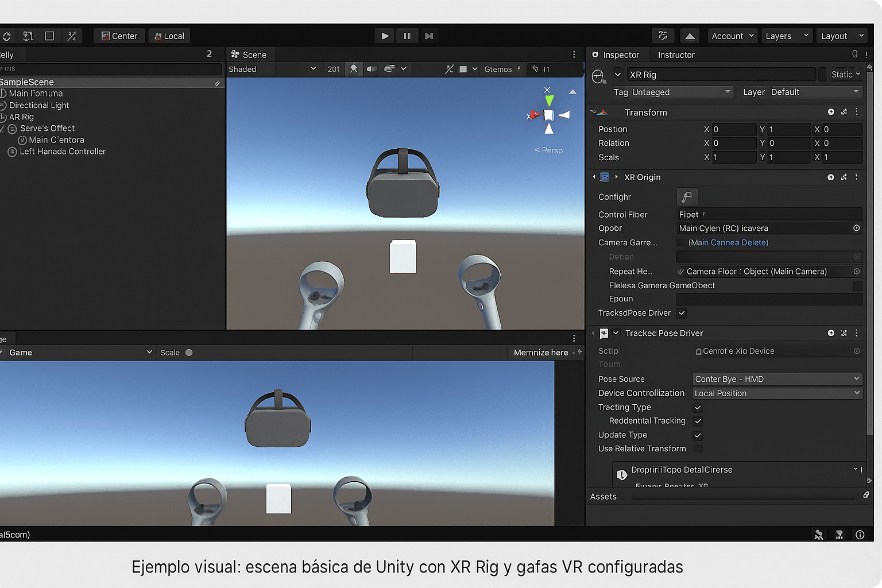The image size is (882, 588).
Task: Click the 2D view toggle icon in Scene toolbar
Action: (x=334, y=69)
